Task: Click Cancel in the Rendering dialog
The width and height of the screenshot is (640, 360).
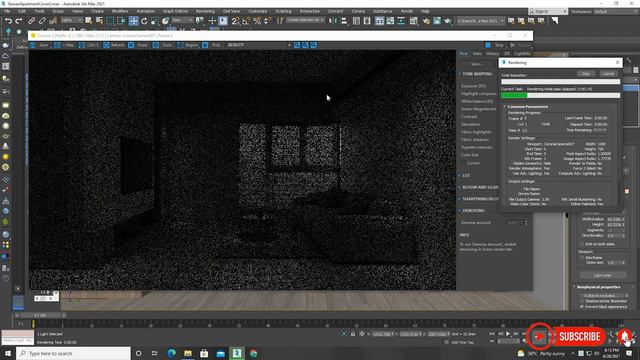Action: pos(608,73)
